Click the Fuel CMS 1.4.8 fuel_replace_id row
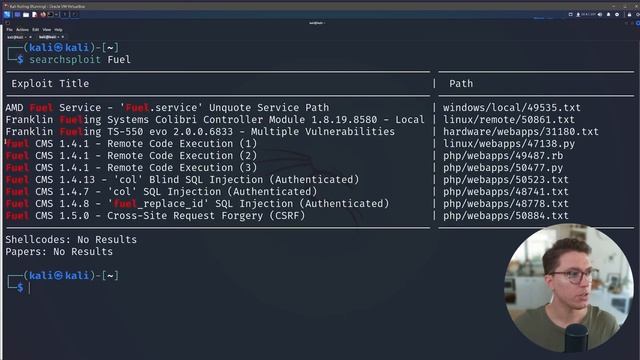640x360 pixels. 197,204
